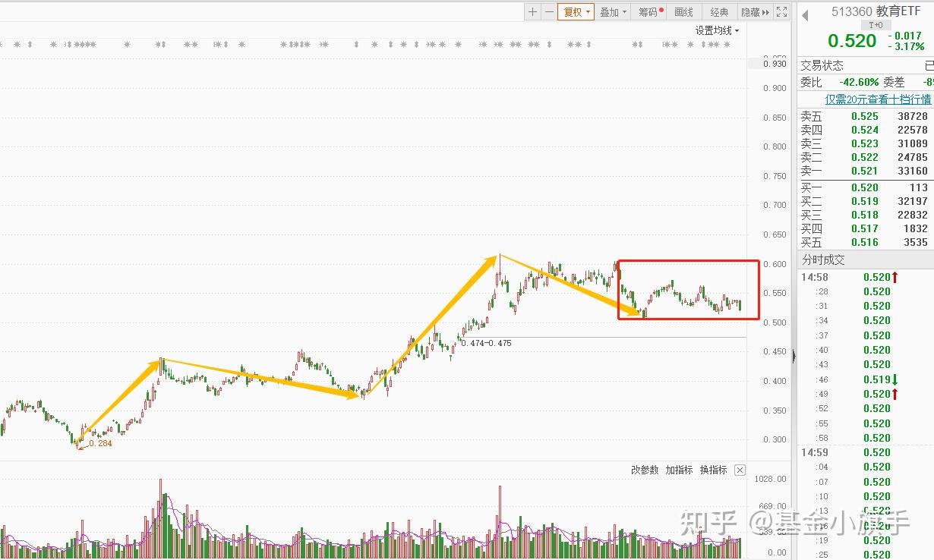
Task: Click 加指标 to add an indicator
Action: pos(680,470)
